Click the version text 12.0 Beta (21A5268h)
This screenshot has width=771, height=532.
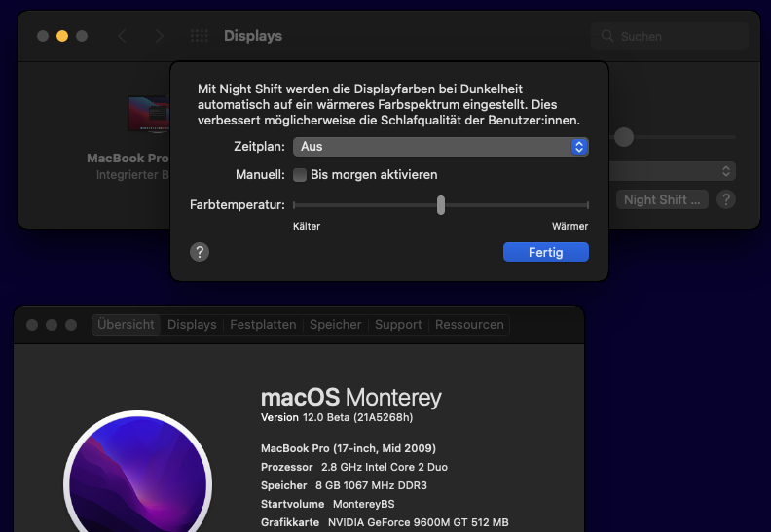[x=357, y=417]
